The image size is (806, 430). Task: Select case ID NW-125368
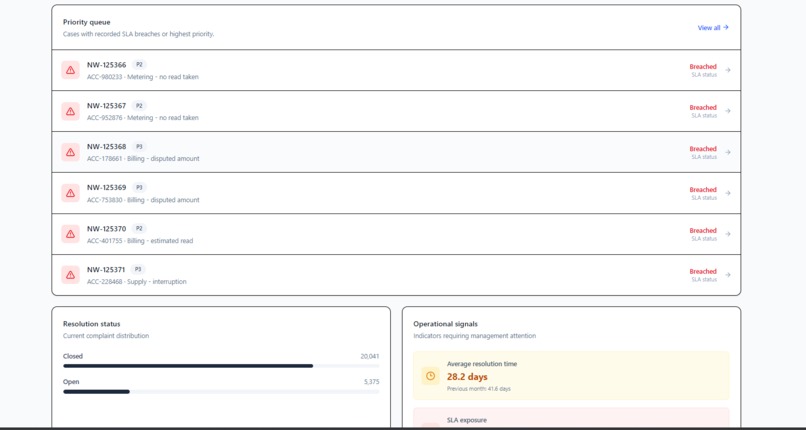106,146
